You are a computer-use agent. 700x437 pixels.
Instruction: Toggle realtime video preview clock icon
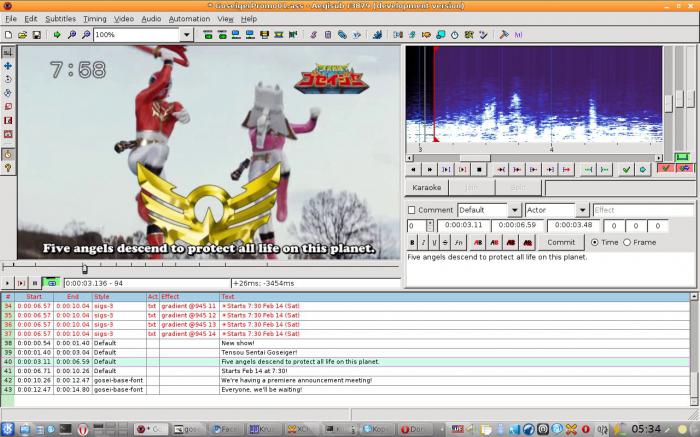coord(8,154)
